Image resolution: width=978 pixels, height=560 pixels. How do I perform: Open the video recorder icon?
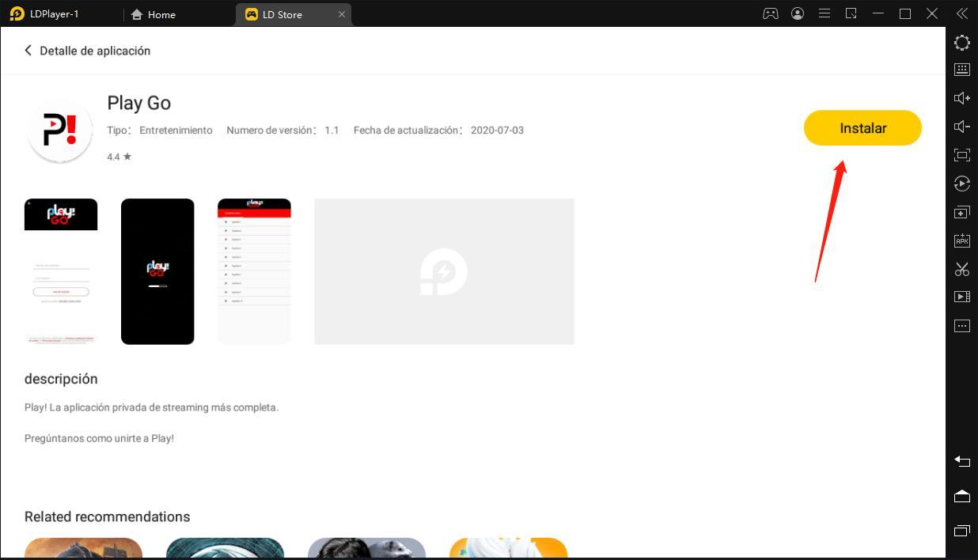point(962,297)
